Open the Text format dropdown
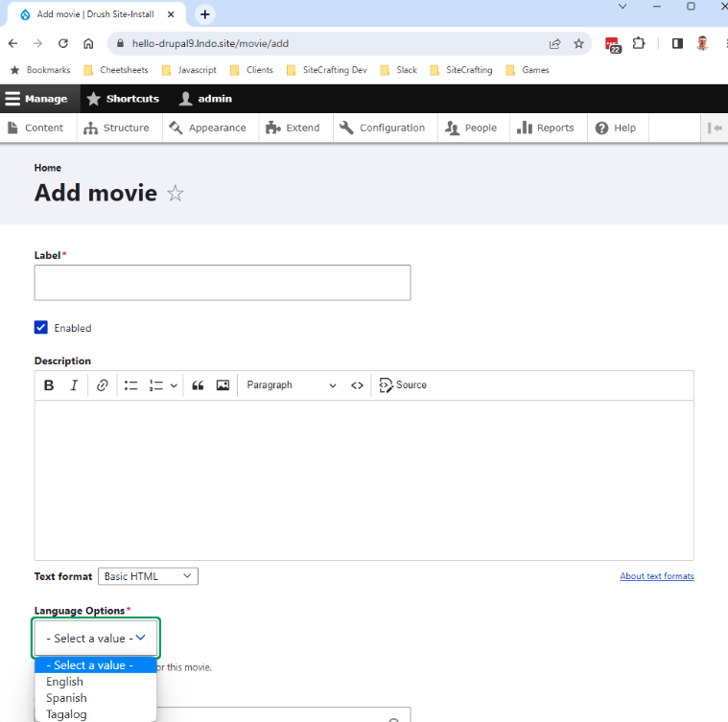This screenshot has height=722, width=728. (148, 576)
